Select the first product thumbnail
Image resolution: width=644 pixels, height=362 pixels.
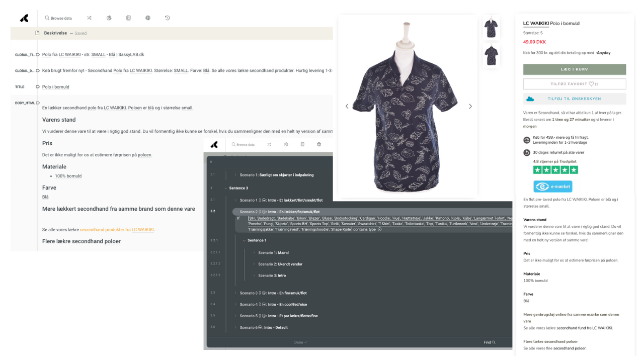coord(491,28)
